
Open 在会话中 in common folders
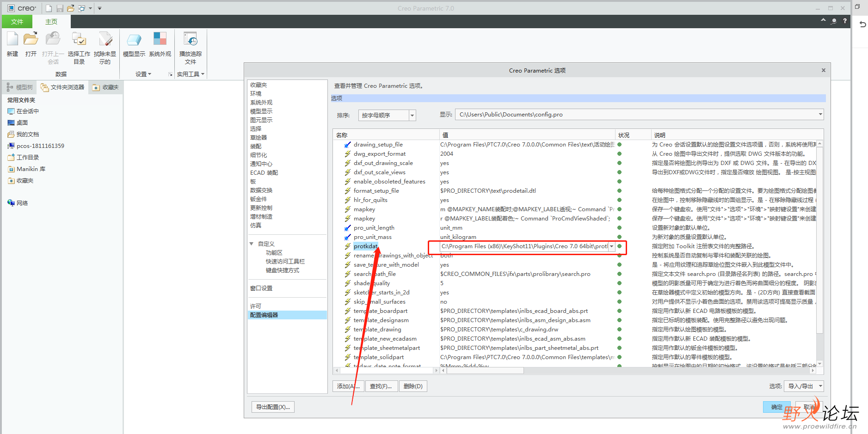click(x=23, y=111)
